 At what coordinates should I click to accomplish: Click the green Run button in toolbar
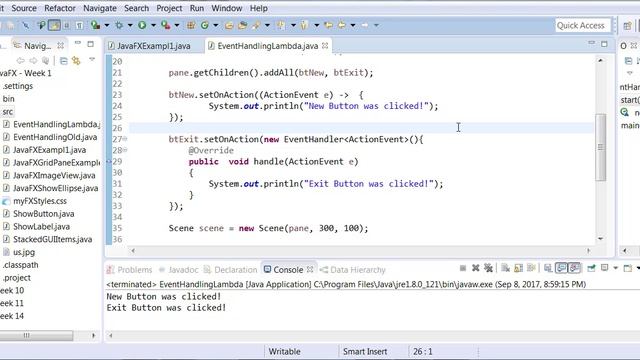142,25
